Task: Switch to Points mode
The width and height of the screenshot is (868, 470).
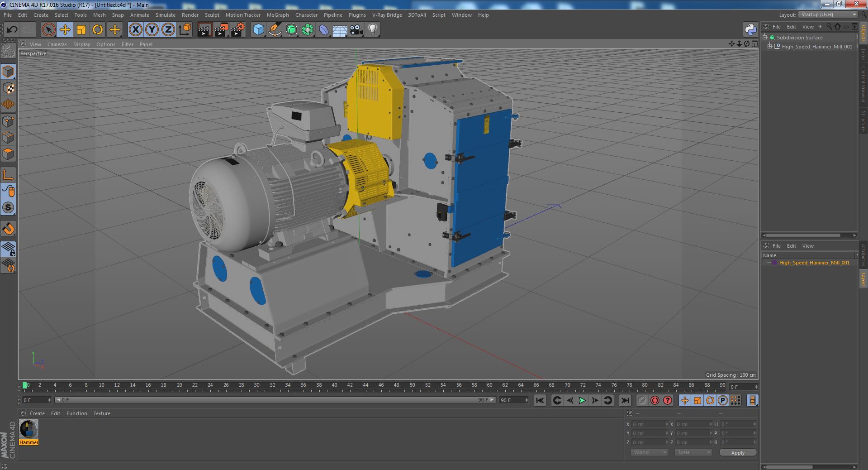Action: (x=8, y=121)
